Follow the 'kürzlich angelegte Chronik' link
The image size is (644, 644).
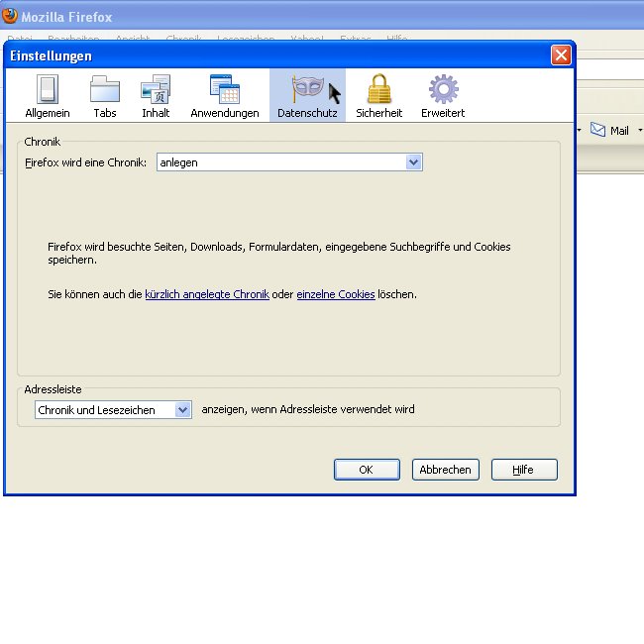click(x=207, y=294)
